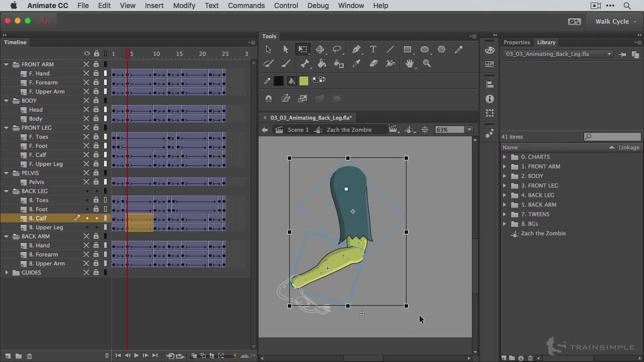Select the Eyedropper tool
Image resolution: width=644 pixels, height=362 pixels.
click(357, 63)
